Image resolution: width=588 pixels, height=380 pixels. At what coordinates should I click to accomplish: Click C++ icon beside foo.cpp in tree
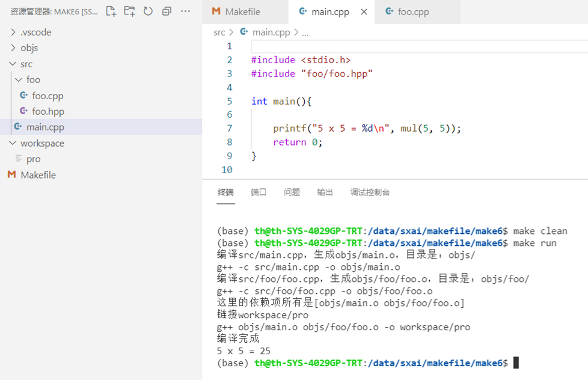point(23,95)
